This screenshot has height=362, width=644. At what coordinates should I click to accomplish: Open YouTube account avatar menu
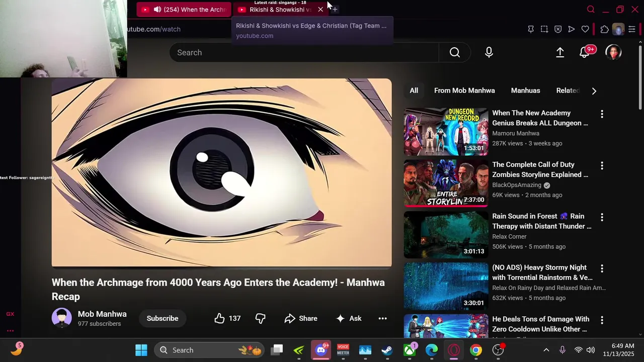(x=613, y=52)
